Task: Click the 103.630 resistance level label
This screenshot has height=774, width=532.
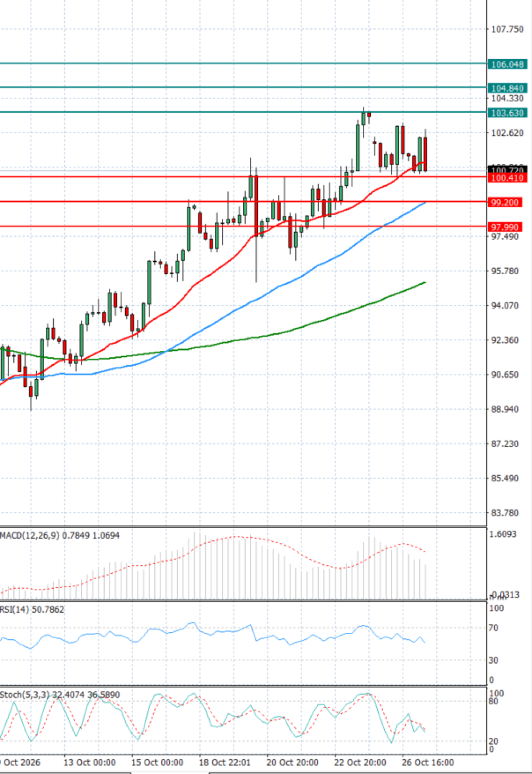Action: coord(507,113)
